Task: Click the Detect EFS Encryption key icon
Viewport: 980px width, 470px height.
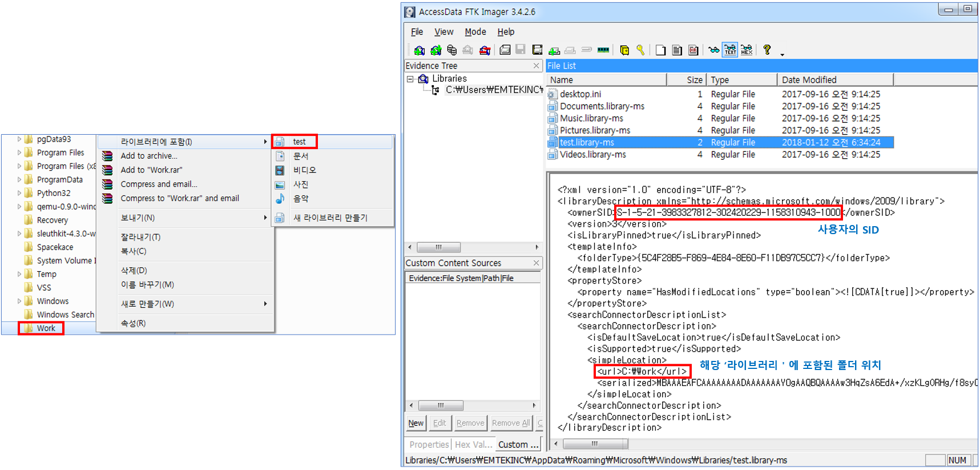Action: [640, 50]
